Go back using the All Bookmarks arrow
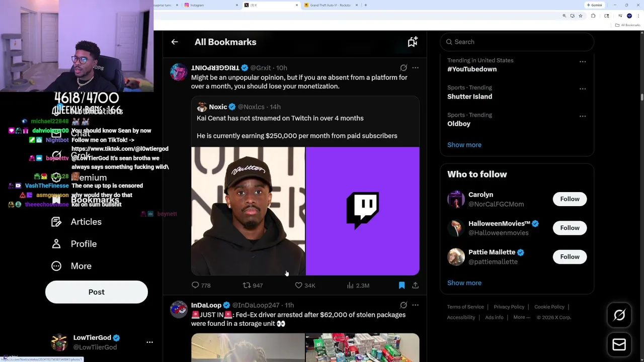The height and width of the screenshot is (362, 644). pos(175,42)
